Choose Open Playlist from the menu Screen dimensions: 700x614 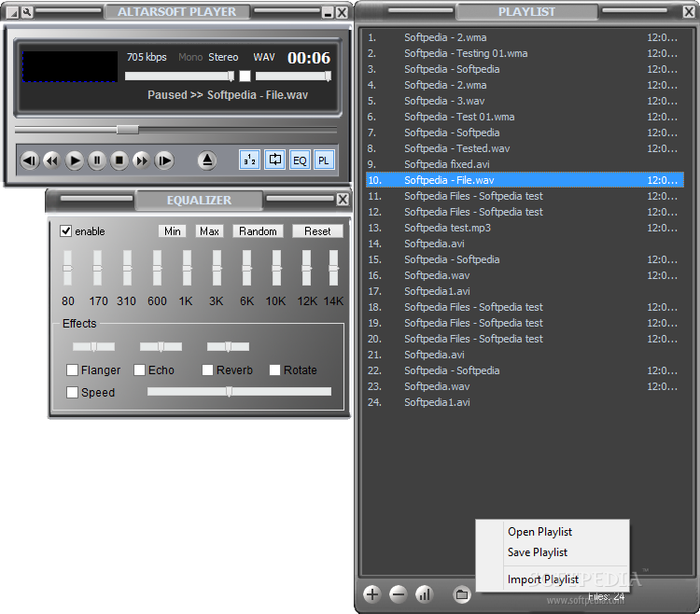click(x=539, y=532)
